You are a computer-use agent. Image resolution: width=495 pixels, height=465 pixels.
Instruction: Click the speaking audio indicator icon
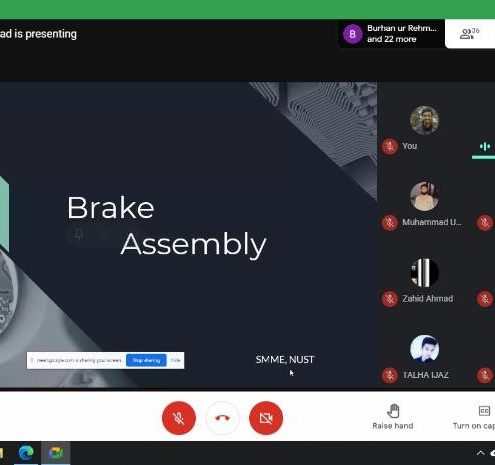(x=485, y=146)
